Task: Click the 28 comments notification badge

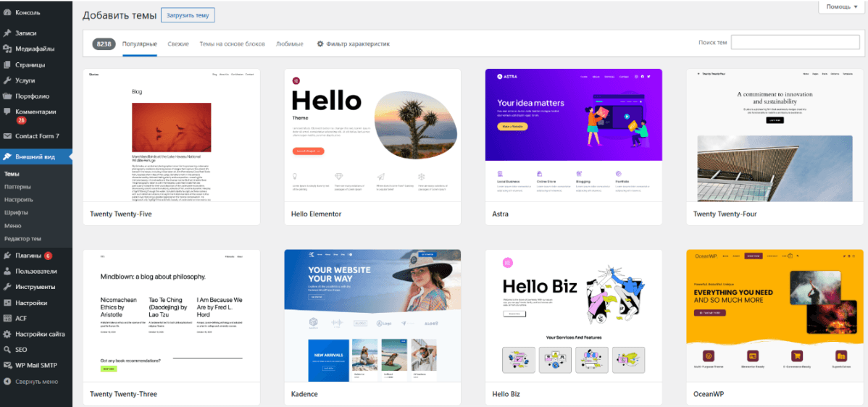Action: tap(21, 120)
